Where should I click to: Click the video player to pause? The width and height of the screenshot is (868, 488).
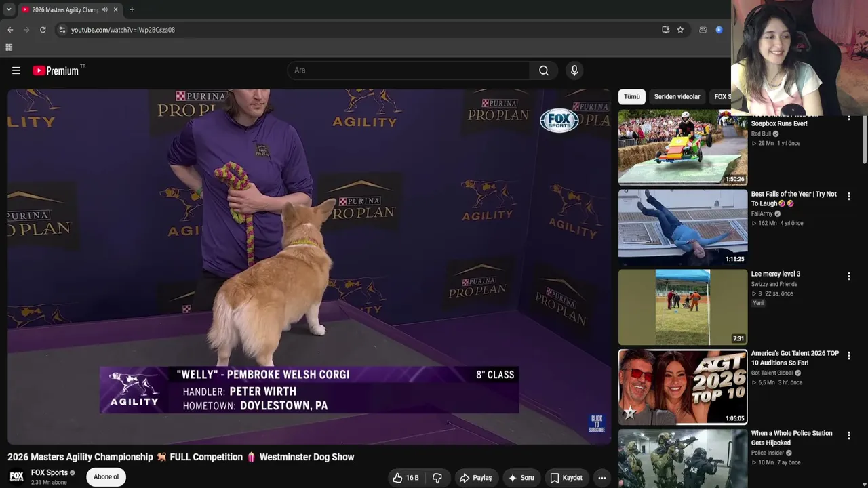[309, 267]
